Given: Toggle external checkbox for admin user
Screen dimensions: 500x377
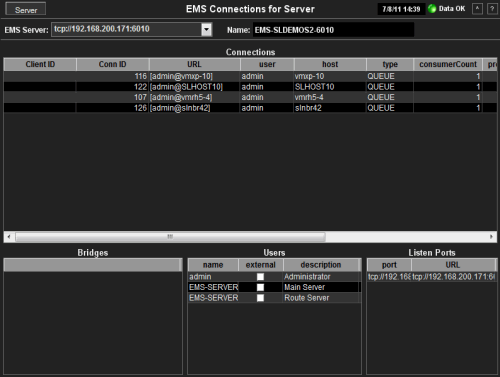Looking at the screenshot, I should click(x=260, y=277).
